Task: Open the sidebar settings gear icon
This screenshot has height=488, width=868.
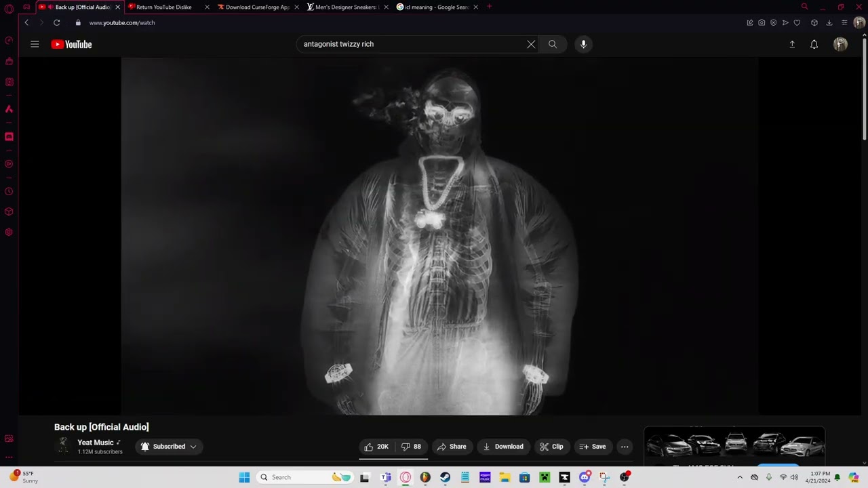Action: click(9, 232)
